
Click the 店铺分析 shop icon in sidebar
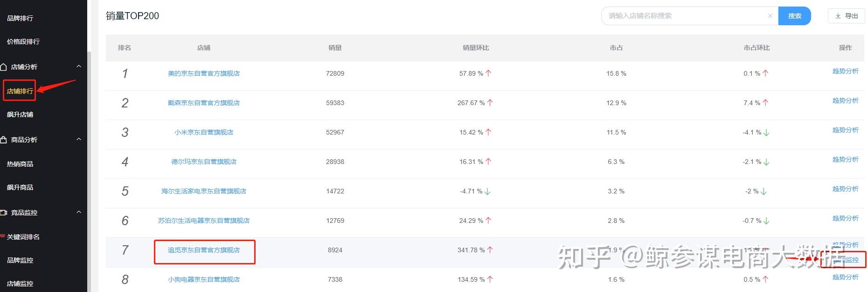point(3,67)
